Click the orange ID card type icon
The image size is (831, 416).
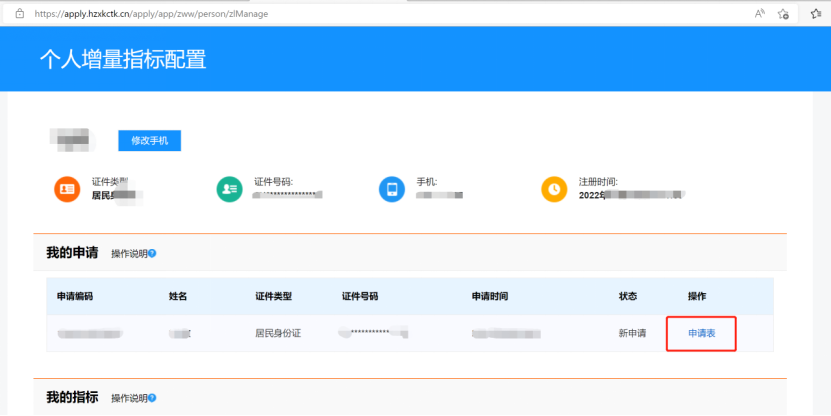click(67, 188)
